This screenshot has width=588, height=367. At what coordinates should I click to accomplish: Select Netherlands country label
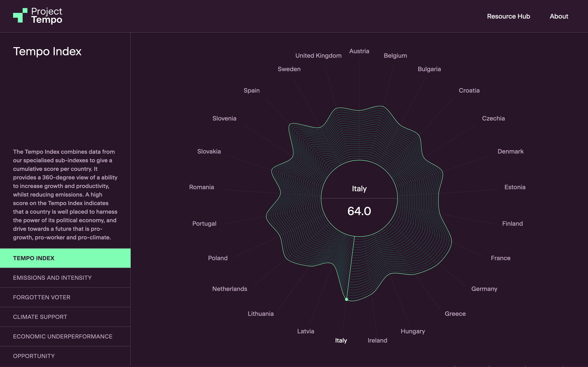pos(230,289)
